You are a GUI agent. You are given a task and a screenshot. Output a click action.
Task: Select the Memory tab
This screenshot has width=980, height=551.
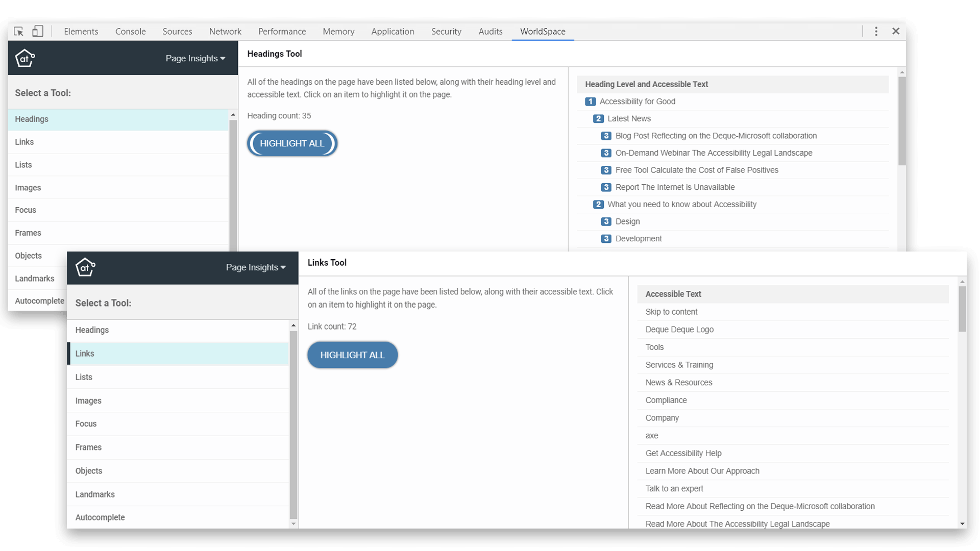(x=338, y=32)
